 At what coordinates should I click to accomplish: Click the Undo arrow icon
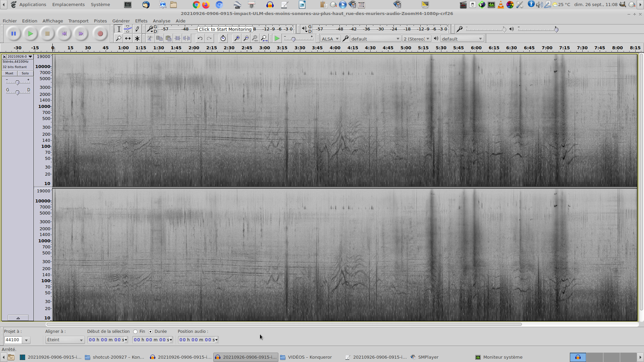pos(200,39)
